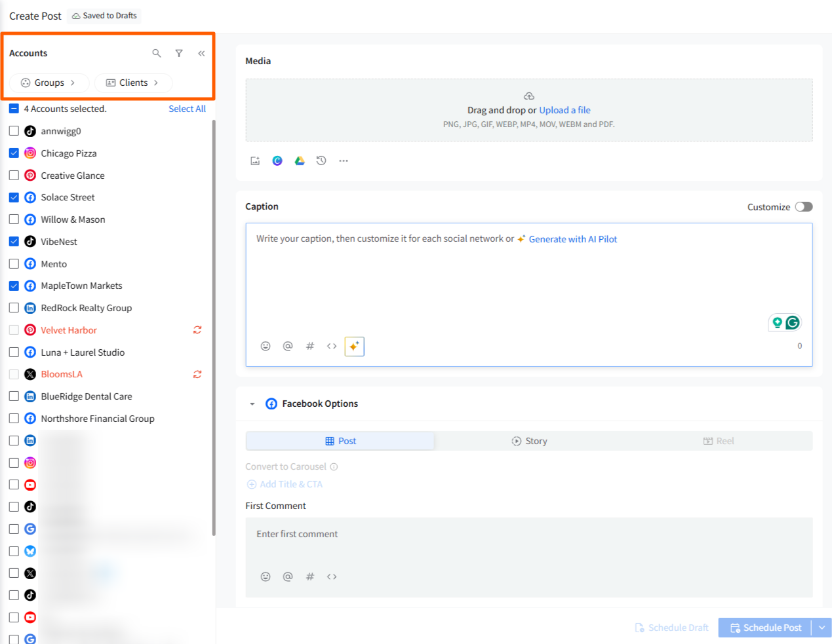Insert dynamic code in caption toolbar
Screen dimensions: 832x644
click(332, 346)
